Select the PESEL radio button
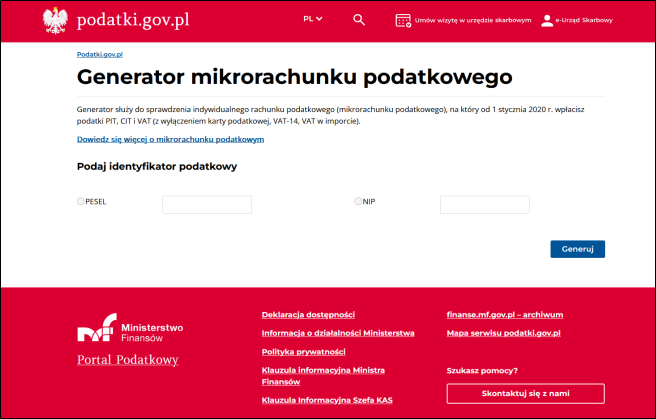The height and width of the screenshot is (419, 656). pyautogui.click(x=81, y=201)
